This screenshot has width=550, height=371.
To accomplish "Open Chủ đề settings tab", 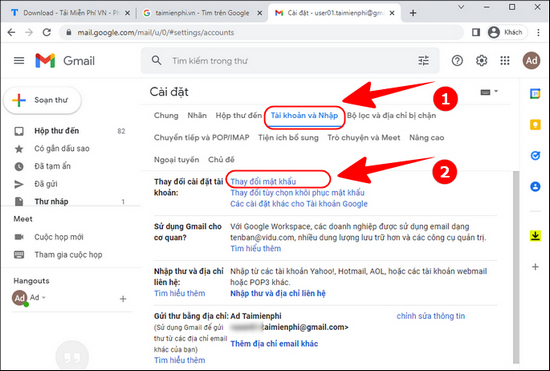I will pyautogui.click(x=221, y=160).
